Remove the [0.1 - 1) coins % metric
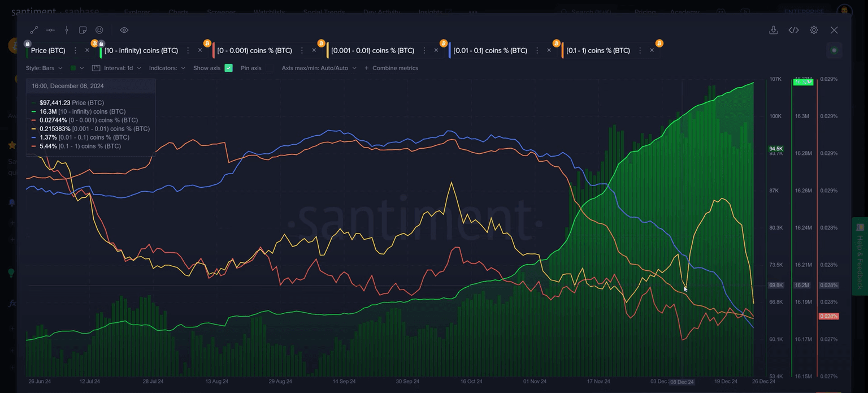This screenshot has width=868, height=393. pos(652,50)
